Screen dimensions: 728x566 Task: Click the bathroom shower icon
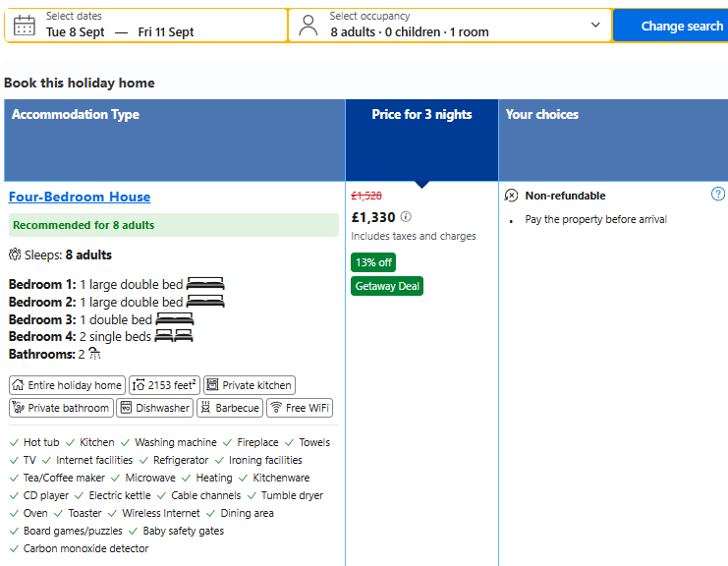pyautogui.click(x=94, y=354)
